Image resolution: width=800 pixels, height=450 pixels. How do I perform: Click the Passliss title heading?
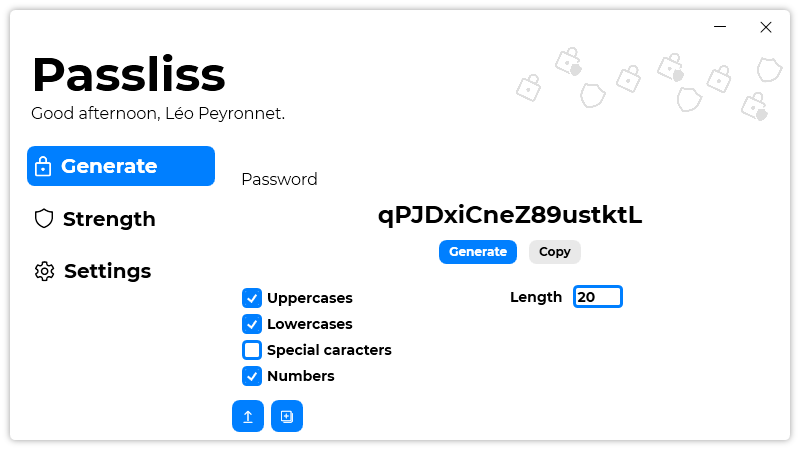(129, 75)
